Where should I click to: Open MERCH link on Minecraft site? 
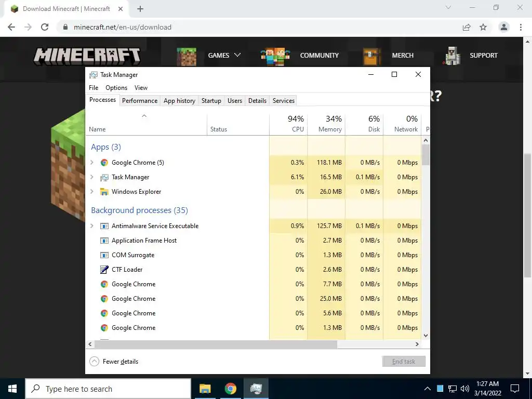tap(403, 55)
